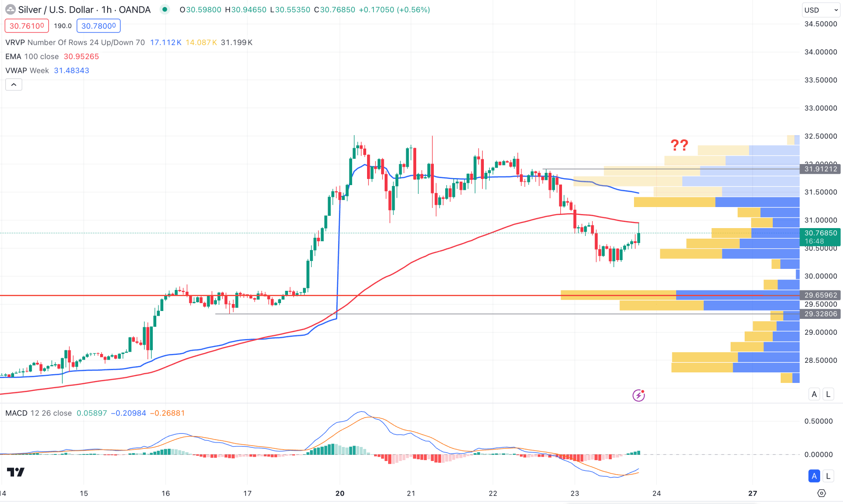Click the current price 30.76850 label
This screenshot has height=504, width=843.
tap(820, 237)
